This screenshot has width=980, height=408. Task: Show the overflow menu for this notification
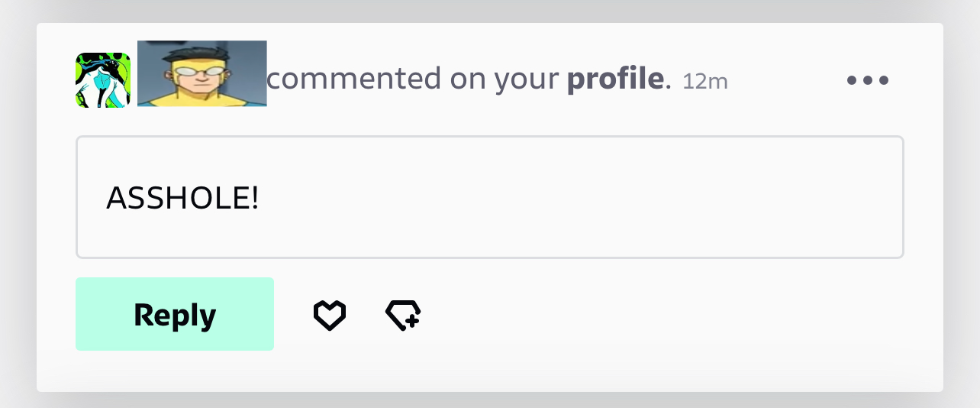tap(868, 80)
